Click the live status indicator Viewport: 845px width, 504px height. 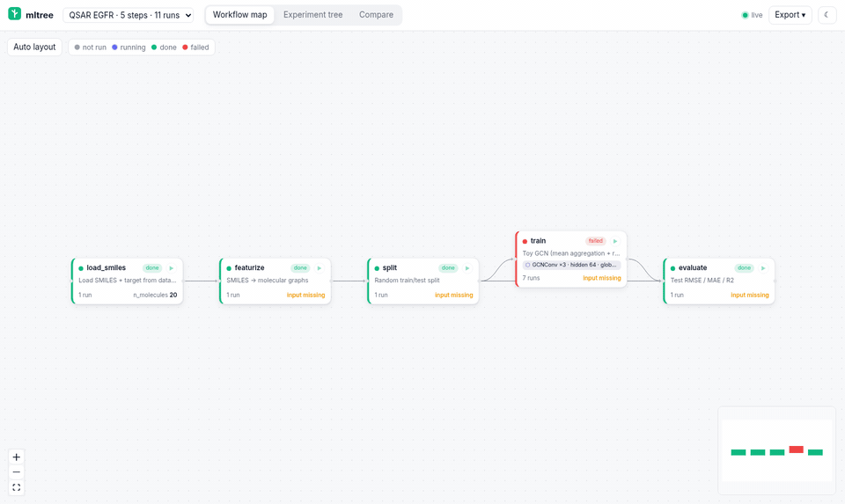pos(753,15)
